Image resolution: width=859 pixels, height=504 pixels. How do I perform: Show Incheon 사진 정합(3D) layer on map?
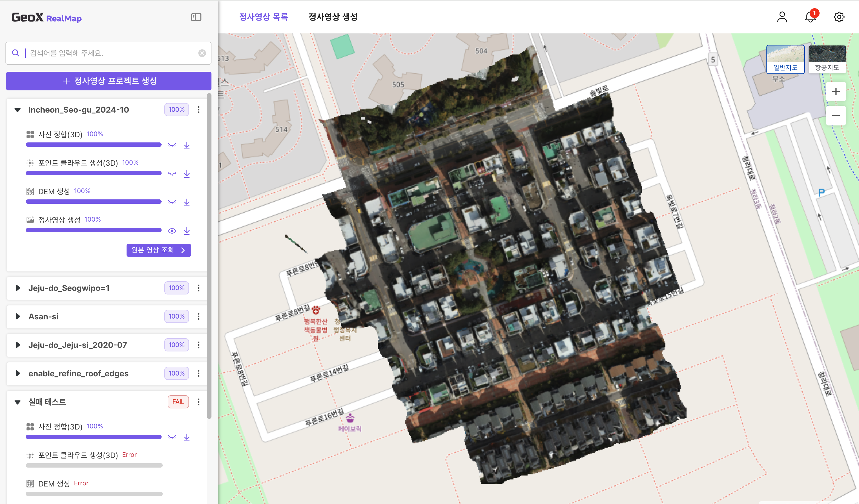point(172,145)
